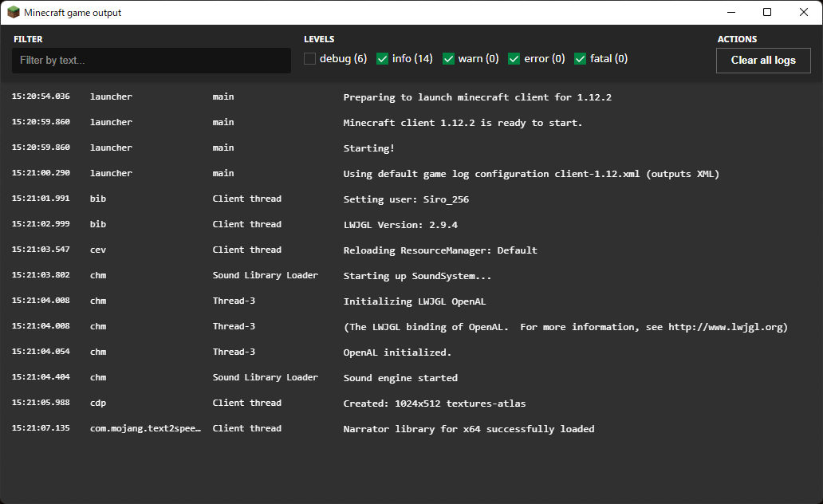Select log line 'Minecraft client 1.12.2 is ready to start.'
The image size is (823, 504).
[x=463, y=123]
